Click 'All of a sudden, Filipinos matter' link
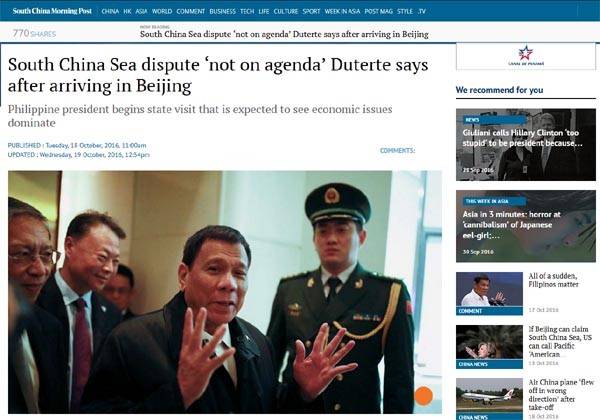The image size is (600, 420). point(553,280)
